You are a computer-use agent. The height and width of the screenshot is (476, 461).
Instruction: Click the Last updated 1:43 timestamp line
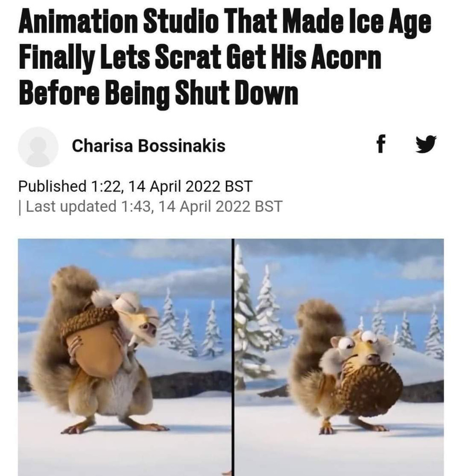pos(150,207)
